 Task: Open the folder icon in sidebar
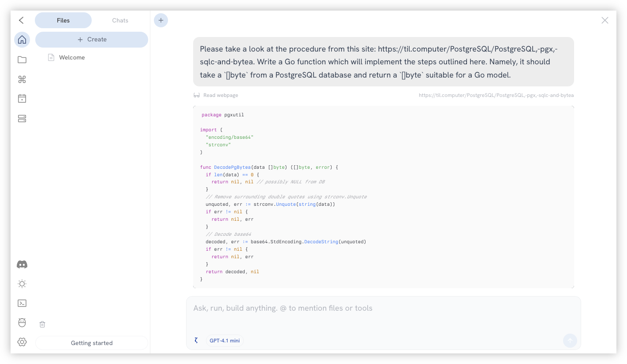pos(22,59)
